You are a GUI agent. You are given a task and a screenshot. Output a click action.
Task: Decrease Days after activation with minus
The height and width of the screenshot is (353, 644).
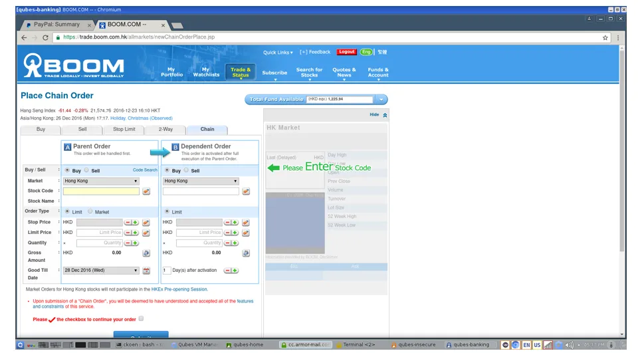[227, 271]
